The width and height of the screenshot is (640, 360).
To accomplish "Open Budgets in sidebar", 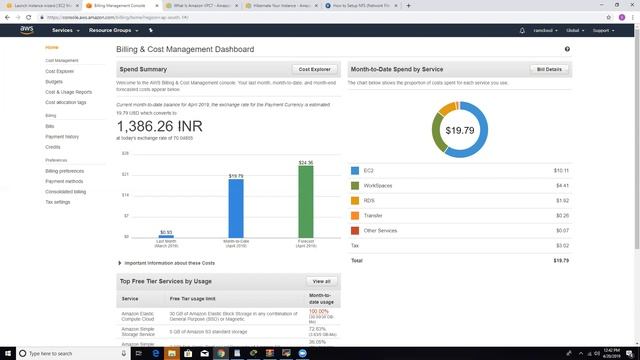I will click(54, 82).
